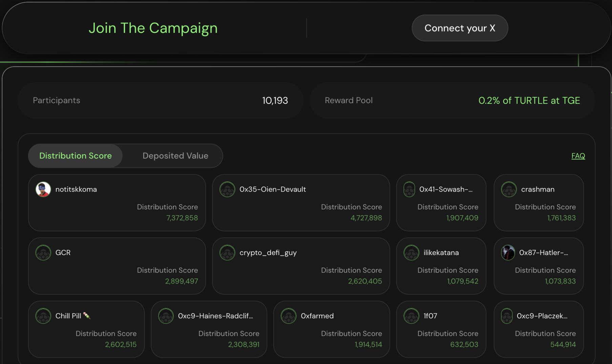Click the Join The Campaign heading
The image size is (612, 364).
(153, 28)
